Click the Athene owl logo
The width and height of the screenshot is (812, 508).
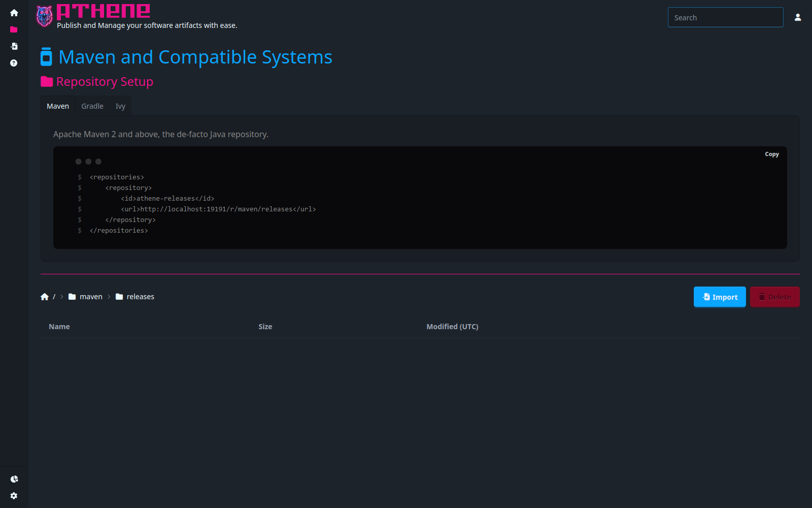[x=45, y=16]
